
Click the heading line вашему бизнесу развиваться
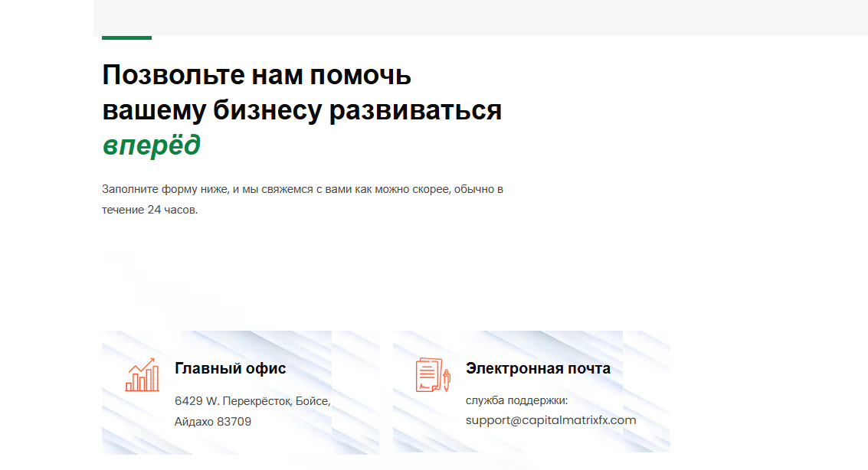(x=303, y=110)
